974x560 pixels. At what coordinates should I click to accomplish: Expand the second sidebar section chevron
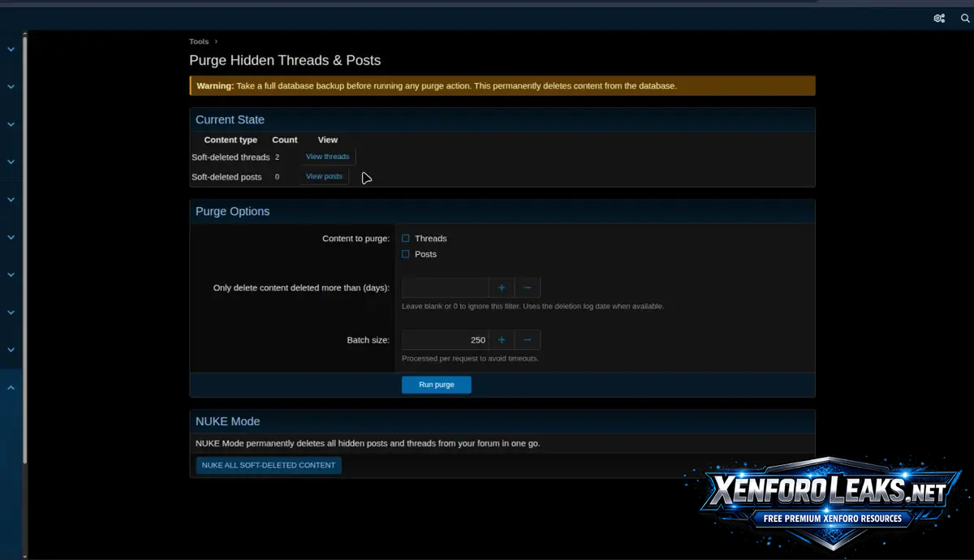(x=11, y=87)
